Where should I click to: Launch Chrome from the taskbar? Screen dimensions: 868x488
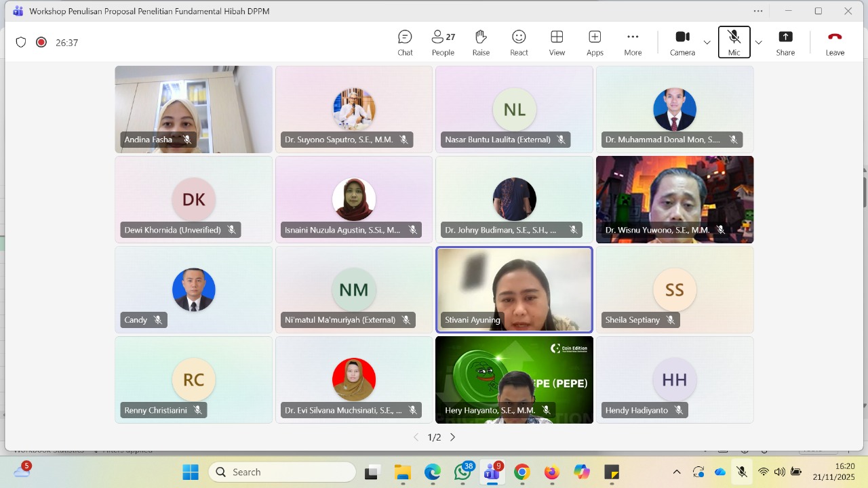(522, 472)
